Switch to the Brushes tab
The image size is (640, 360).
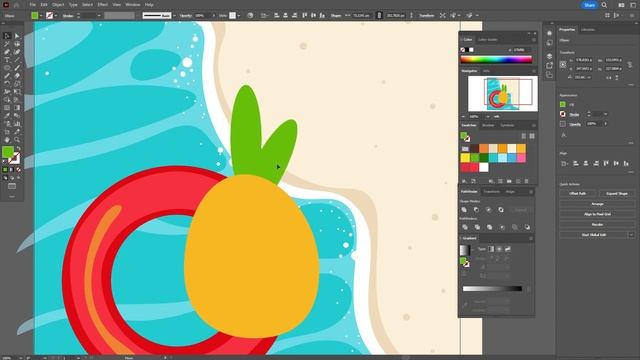[488, 125]
